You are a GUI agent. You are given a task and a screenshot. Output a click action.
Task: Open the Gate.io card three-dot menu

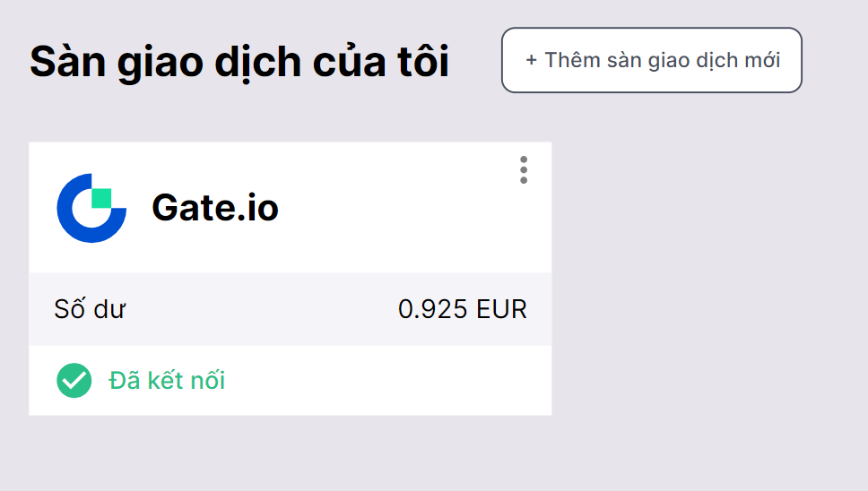coord(524,169)
